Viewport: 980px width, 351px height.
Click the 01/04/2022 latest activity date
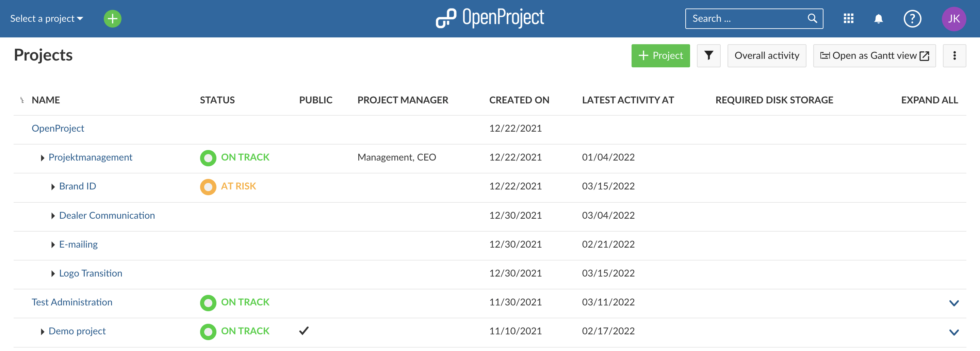pos(608,157)
